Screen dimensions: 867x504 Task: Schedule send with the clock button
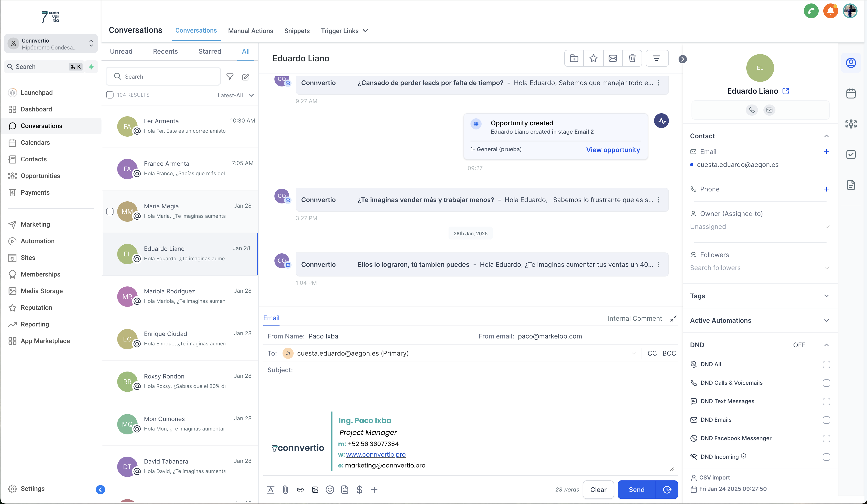click(667, 490)
